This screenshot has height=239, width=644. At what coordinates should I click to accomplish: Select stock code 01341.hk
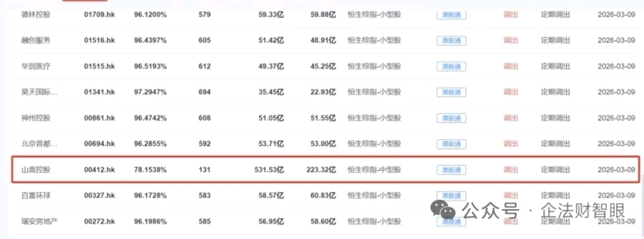pos(99,92)
